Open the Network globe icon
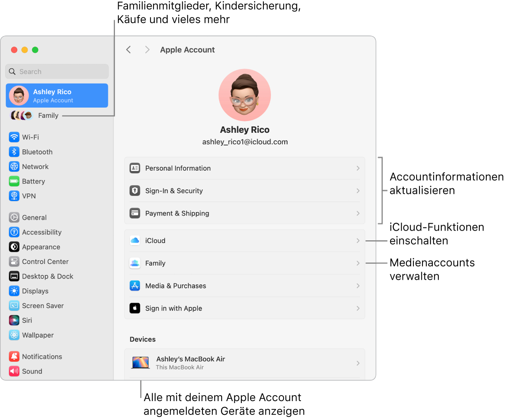 tap(14, 167)
